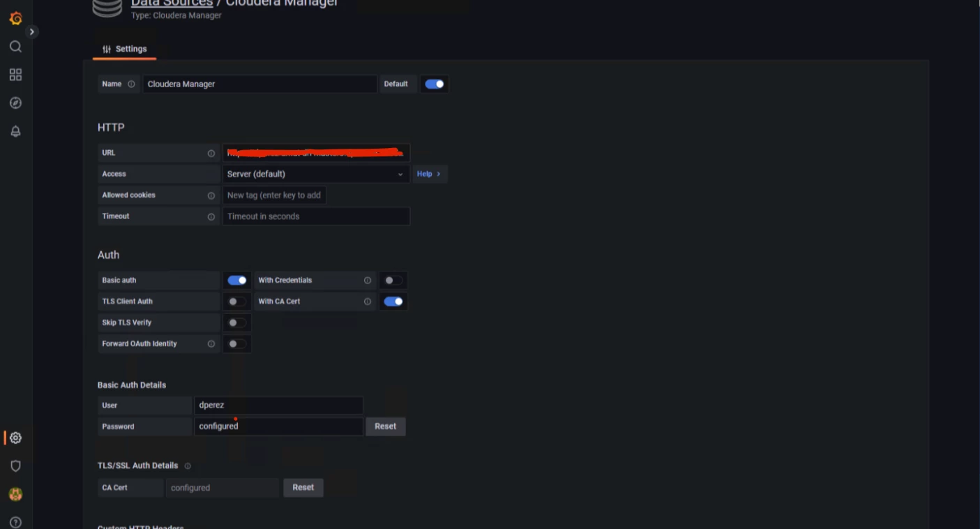Select the Settings tab
The width and height of the screenshot is (980, 529).
(125, 50)
